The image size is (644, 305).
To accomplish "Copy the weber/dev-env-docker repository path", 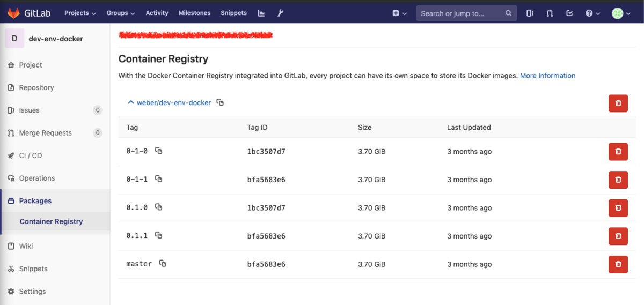I will coord(220,102).
